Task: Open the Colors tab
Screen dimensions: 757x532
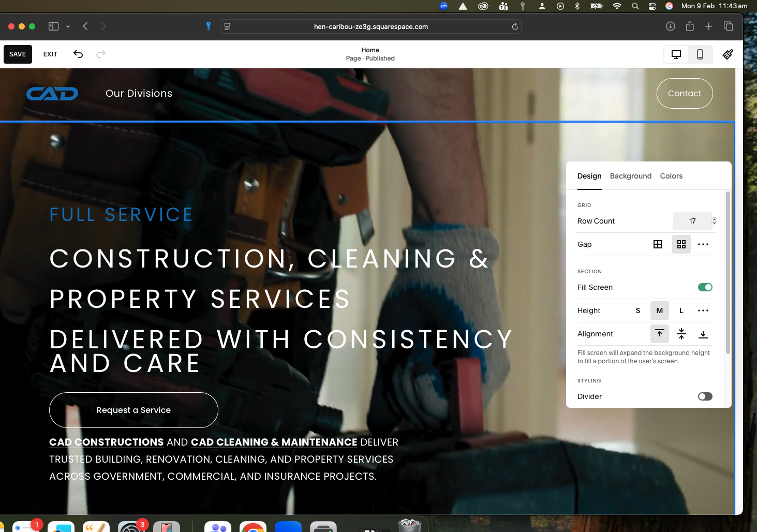Action: click(671, 176)
